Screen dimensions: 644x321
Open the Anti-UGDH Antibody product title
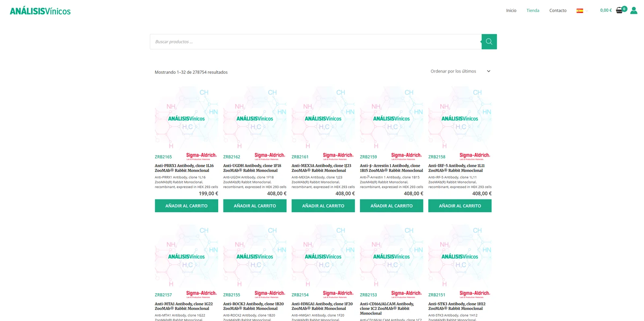pos(252,168)
